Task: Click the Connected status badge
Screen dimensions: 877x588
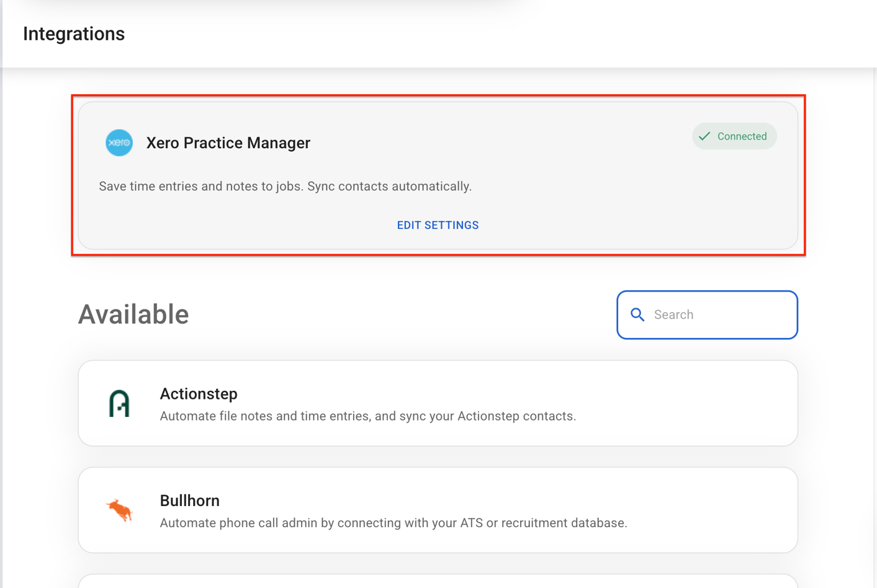Action: pyautogui.click(x=734, y=136)
